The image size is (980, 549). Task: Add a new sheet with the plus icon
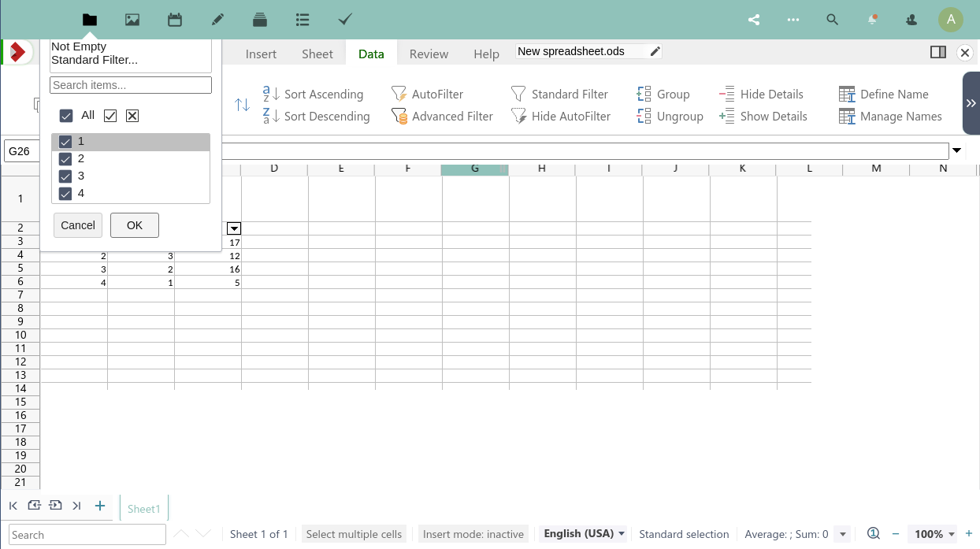click(x=99, y=506)
